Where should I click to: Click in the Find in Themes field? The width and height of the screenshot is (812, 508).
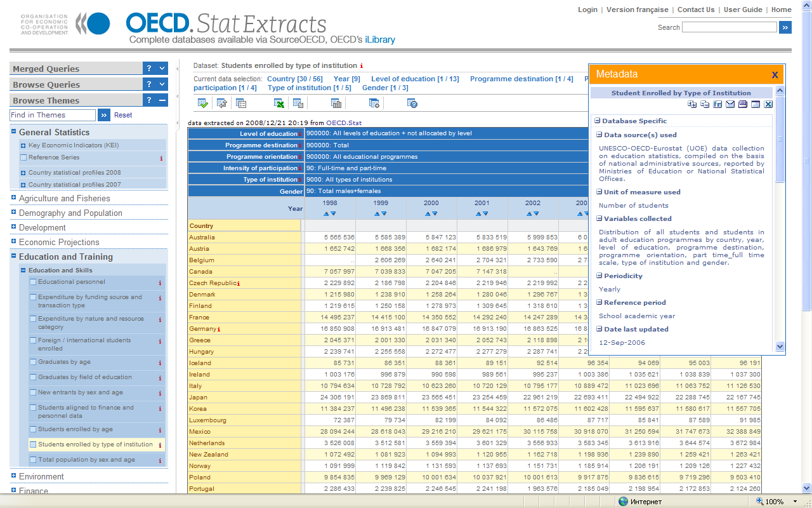point(53,115)
